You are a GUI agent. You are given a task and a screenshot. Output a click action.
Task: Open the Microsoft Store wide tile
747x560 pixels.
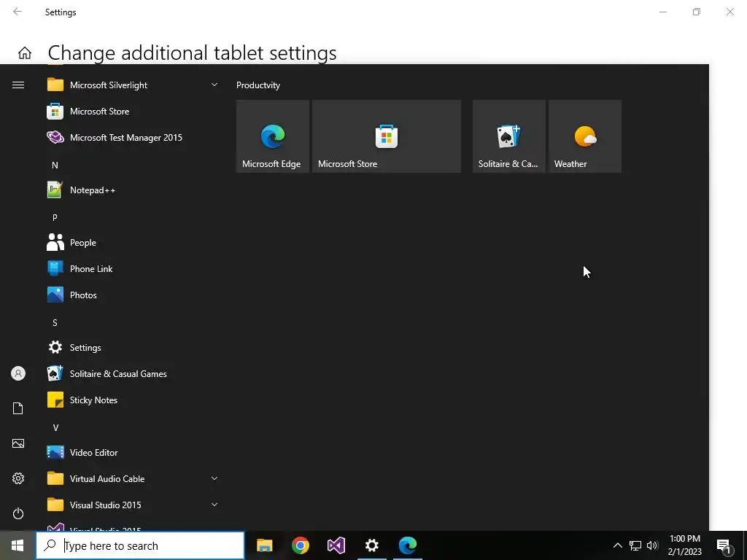click(387, 136)
